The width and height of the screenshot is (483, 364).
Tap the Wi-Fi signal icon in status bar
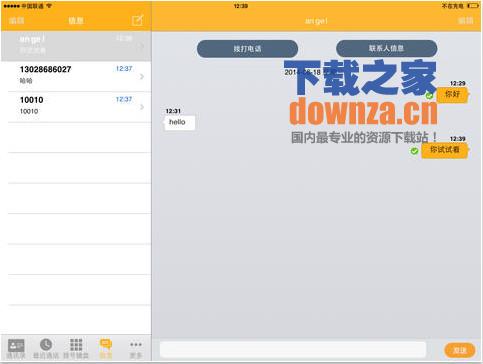(x=49, y=6)
